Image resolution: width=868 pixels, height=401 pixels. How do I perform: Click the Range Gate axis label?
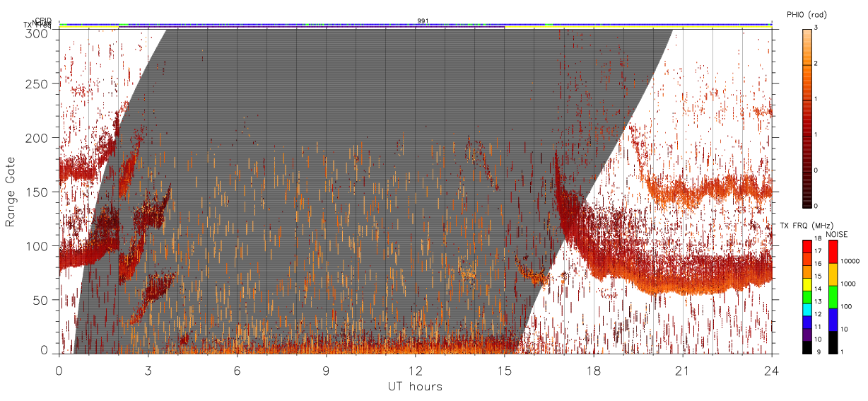click(11, 192)
